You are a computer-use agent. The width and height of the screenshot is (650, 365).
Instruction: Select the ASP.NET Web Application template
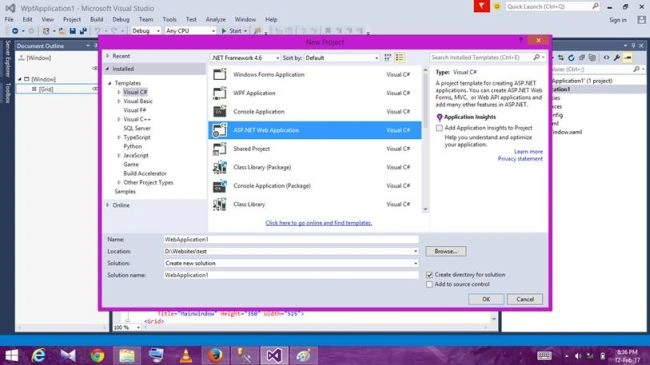click(x=315, y=130)
